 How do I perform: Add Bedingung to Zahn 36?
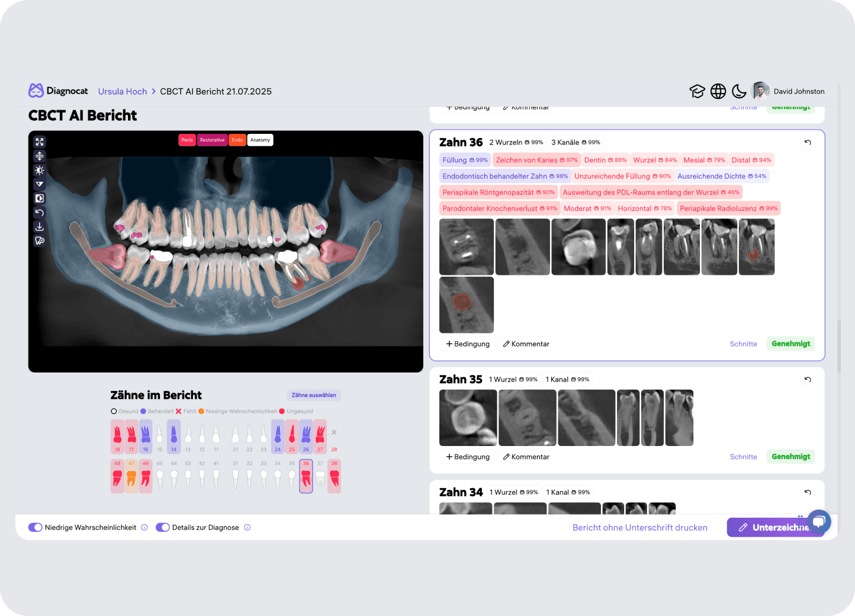pos(468,344)
